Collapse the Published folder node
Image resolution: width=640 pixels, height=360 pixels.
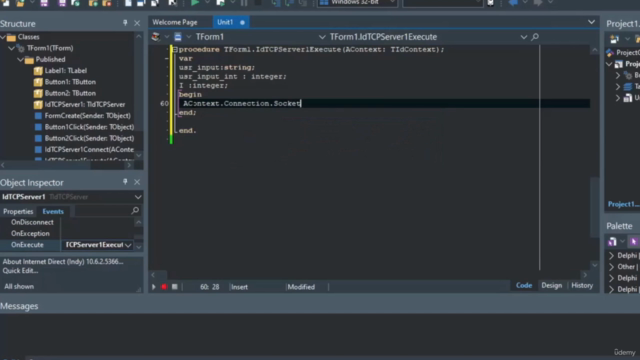click(20, 60)
